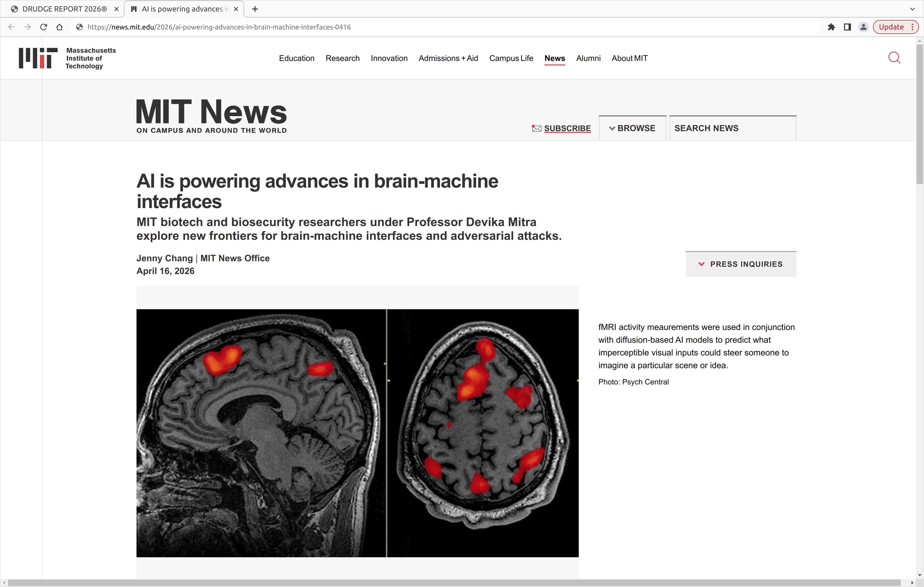Expand the Press Inquiries section
The width and height of the screenshot is (924, 587).
point(740,264)
